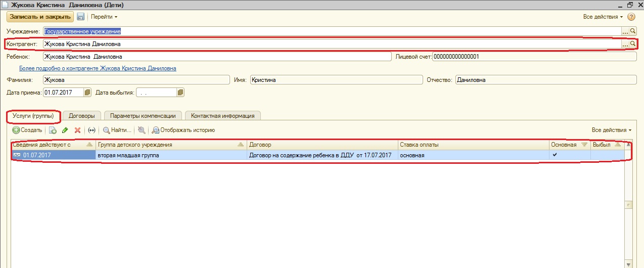
Task: Click the green pencil edit icon
Action: point(65,130)
